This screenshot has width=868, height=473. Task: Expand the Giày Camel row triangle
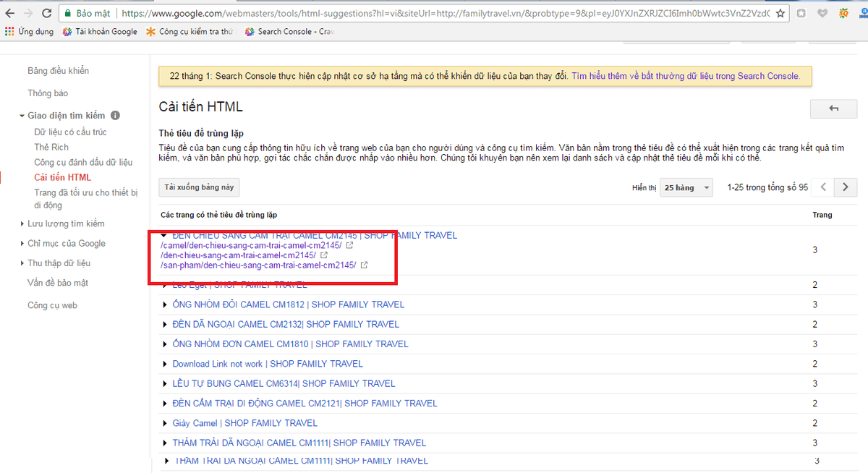[164, 423]
